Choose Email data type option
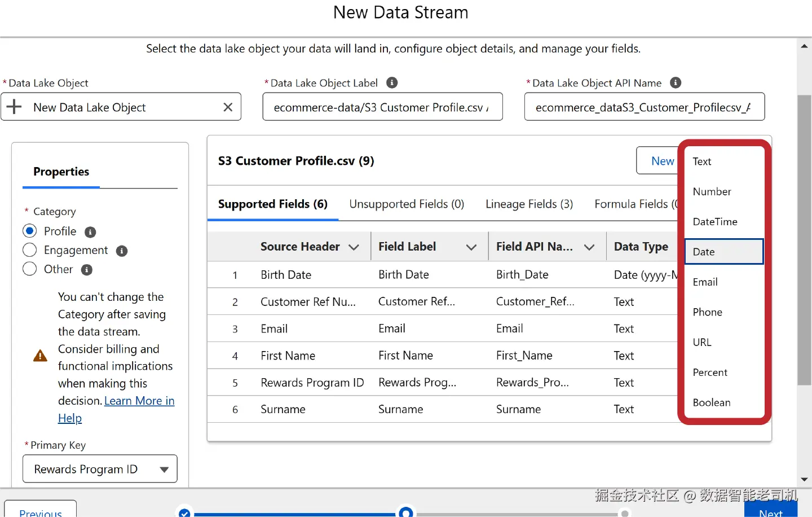The image size is (812, 517). tap(724, 282)
